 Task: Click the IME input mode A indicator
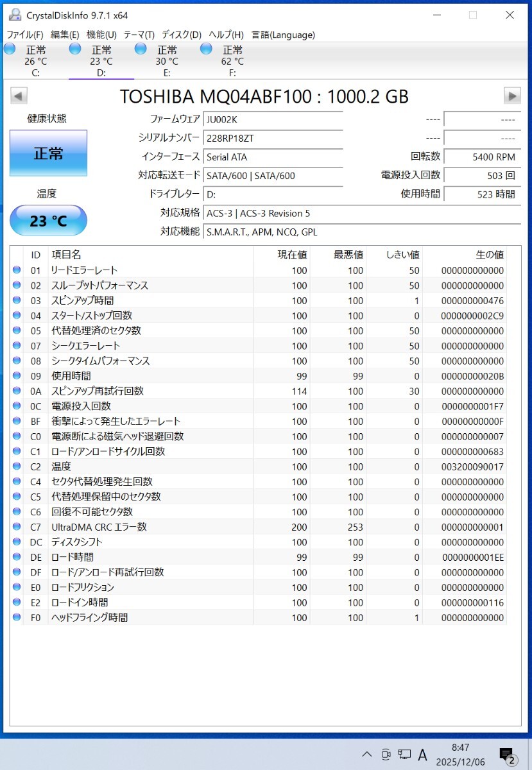(x=423, y=754)
